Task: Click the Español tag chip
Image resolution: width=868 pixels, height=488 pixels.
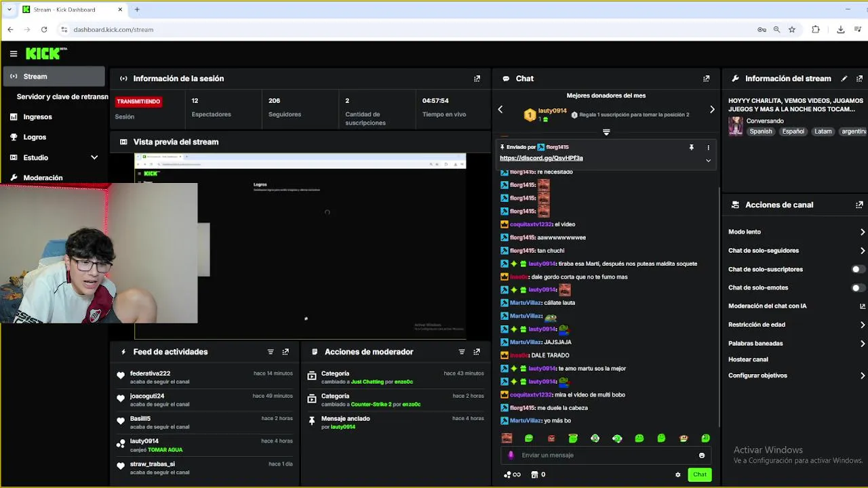Action: [x=793, y=131]
